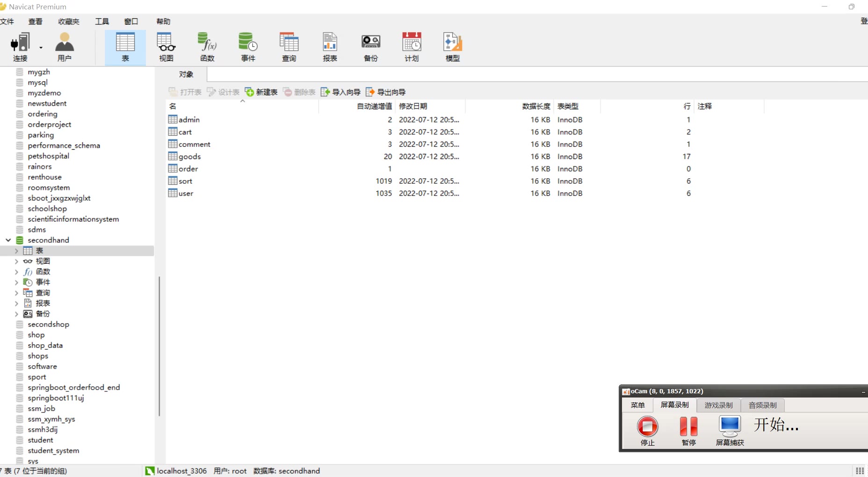This screenshot has width=868, height=477.
Task: Collapse the secondhand database node
Action: coord(8,240)
